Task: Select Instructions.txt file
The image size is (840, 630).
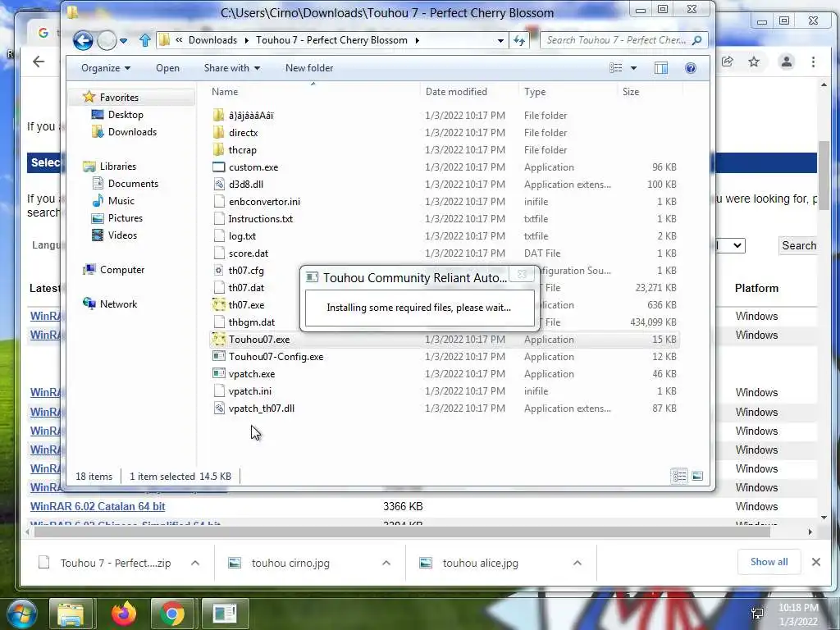Action: coord(260,218)
